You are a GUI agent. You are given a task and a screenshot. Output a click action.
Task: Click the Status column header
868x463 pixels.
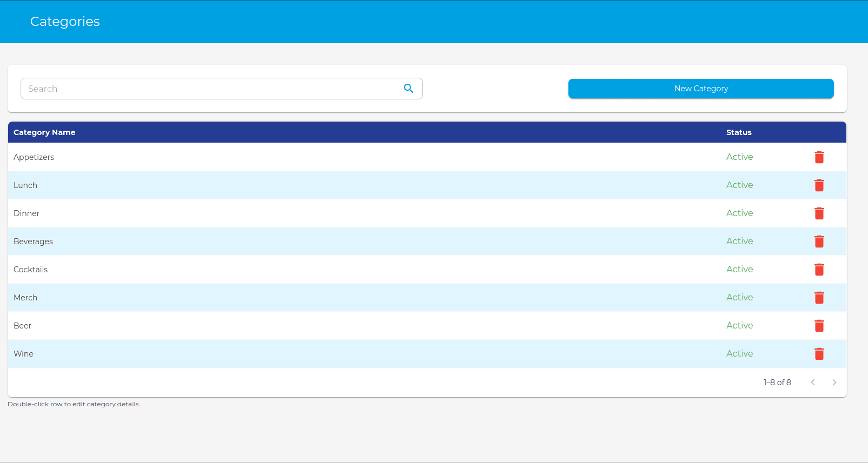(x=739, y=132)
